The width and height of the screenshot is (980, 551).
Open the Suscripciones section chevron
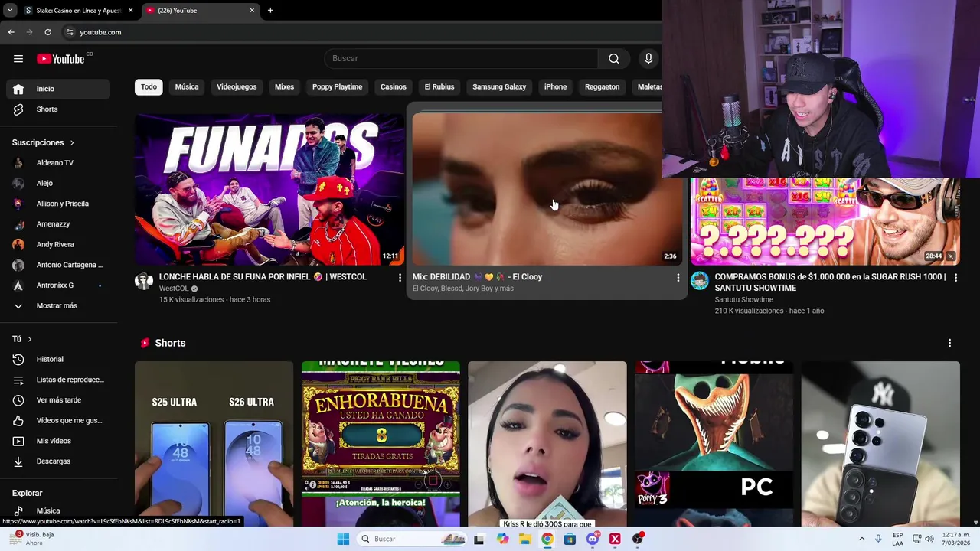(72, 143)
